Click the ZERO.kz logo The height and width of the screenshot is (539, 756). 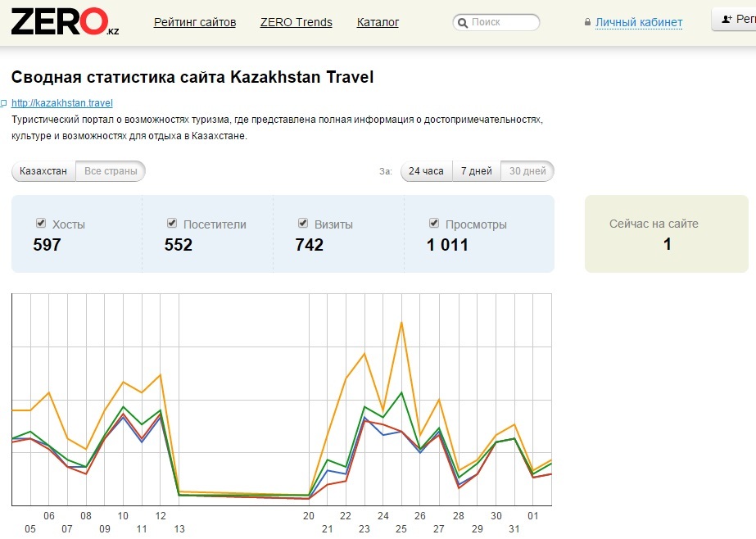point(65,21)
